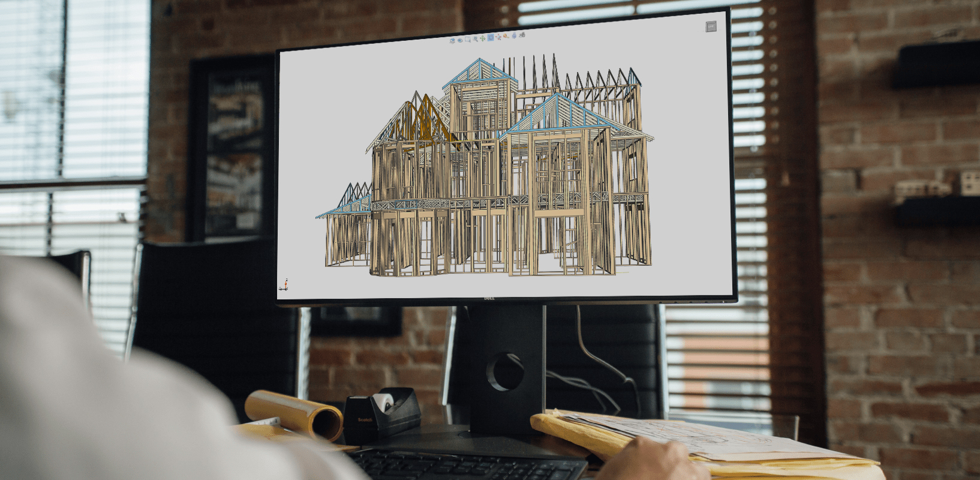Select the green four-arrow pan tool

tap(483, 38)
